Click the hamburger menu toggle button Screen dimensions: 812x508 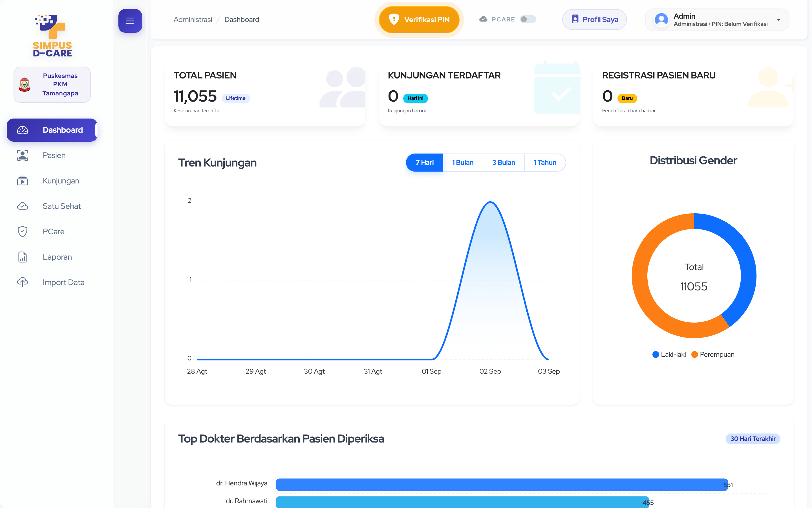130,21
